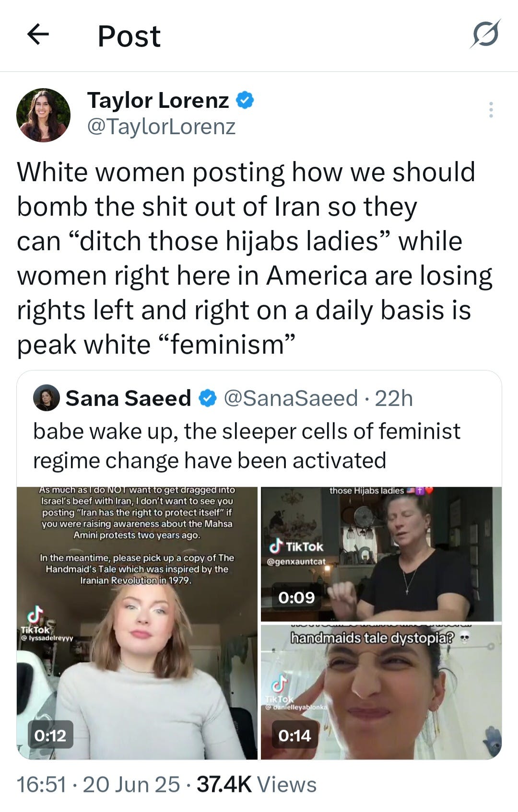The height and width of the screenshot is (812, 518).
Task: Tap the Grok icon in header
Action: 485,34
